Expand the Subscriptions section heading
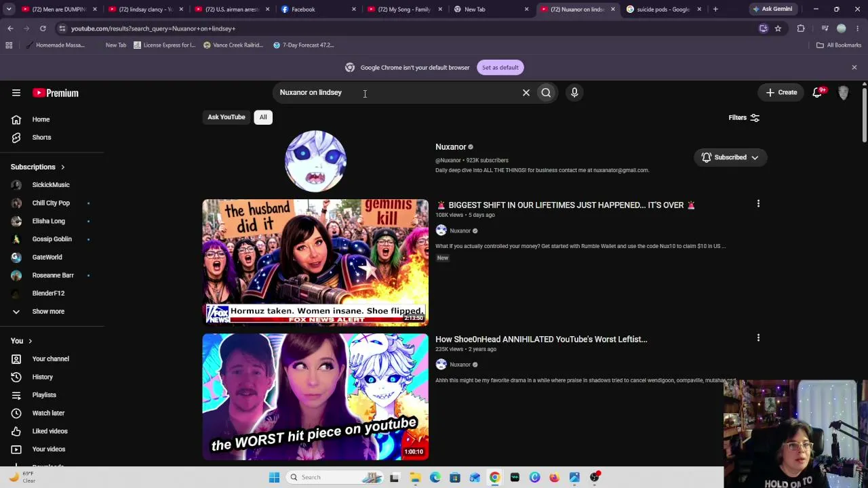 point(38,167)
